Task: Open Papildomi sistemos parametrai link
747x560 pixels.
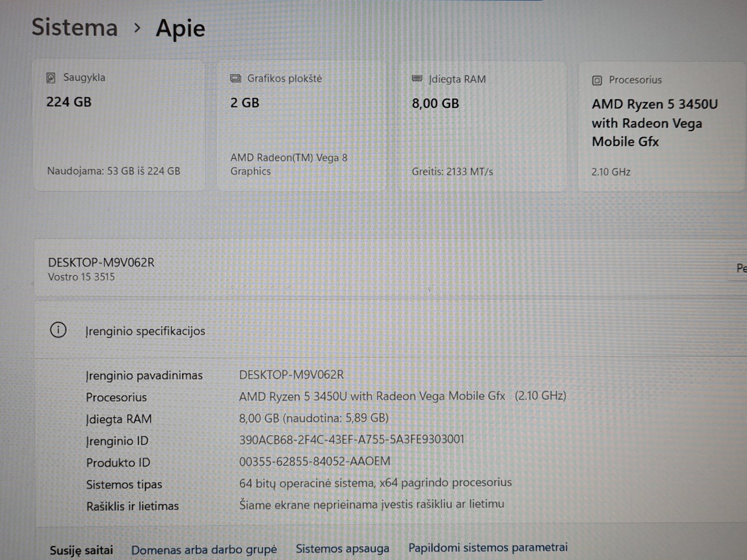Action: click(x=488, y=547)
